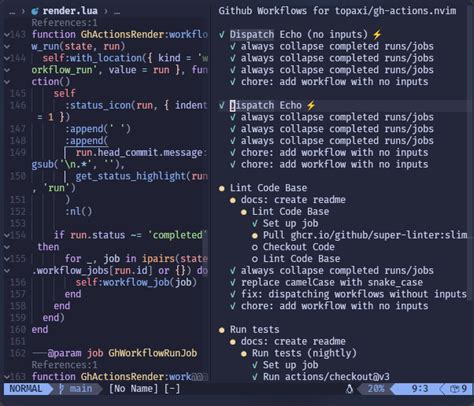474x406 pixels.
Task: Click the Linux penguin icon in statusline
Action: point(349,389)
